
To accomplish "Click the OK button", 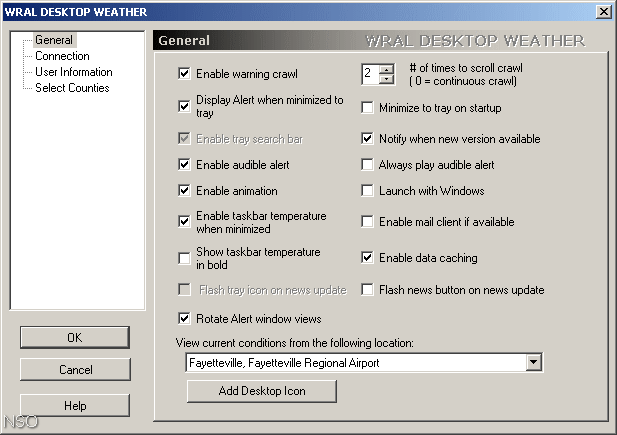I will tap(75, 337).
